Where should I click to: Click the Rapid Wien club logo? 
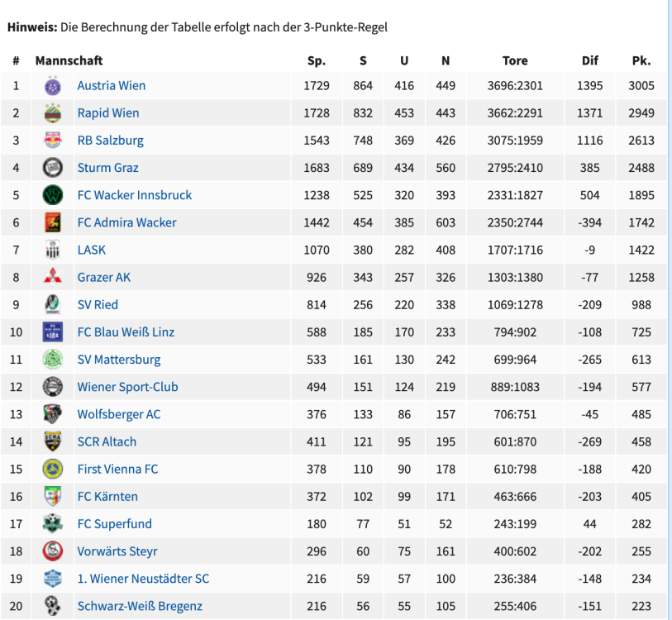[53, 113]
